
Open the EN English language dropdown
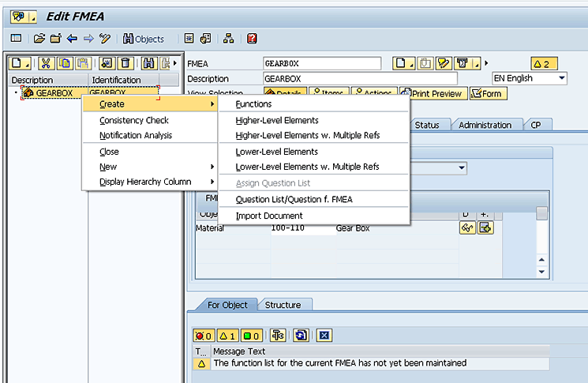[x=561, y=78]
